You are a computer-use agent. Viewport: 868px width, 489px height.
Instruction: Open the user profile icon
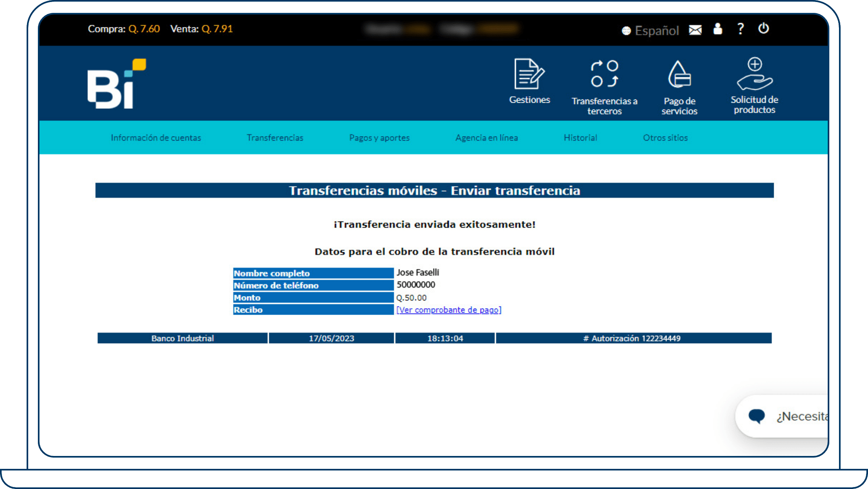pyautogui.click(x=718, y=29)
